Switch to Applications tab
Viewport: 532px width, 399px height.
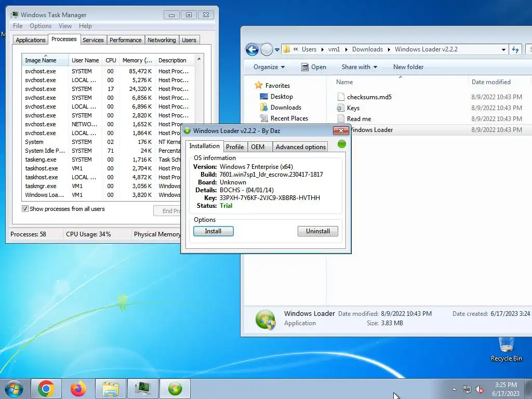[31, 40]
